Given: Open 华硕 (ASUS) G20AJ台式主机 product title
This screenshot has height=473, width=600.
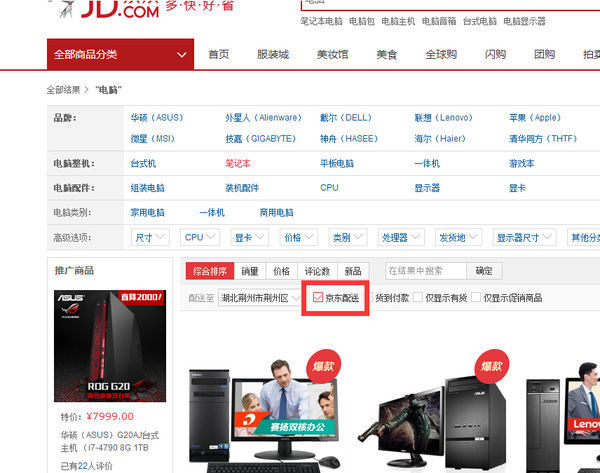Looking at the screenshot, I should point(110,441).
